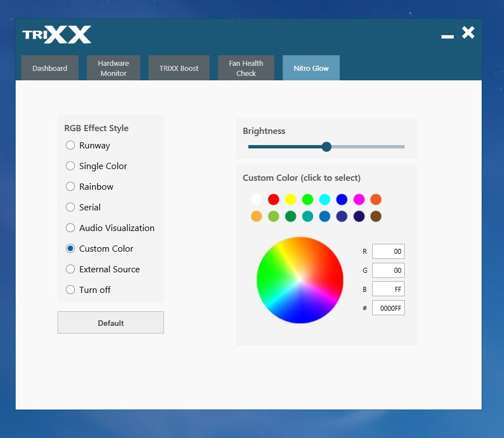Pick the pure blue color swatch
This screenshot has width=504, height=438.
342,199
